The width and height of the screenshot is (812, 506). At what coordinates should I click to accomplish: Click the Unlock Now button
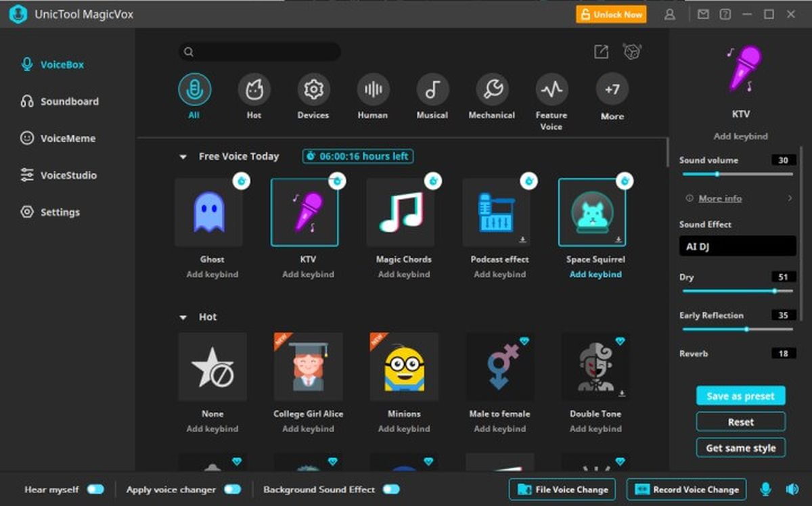coord(611,14)
